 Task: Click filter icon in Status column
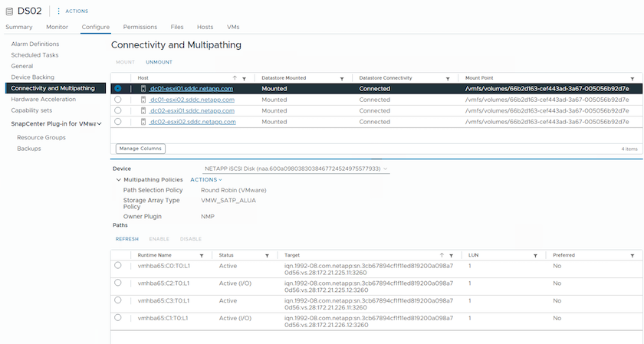click(x=267, y=255)
